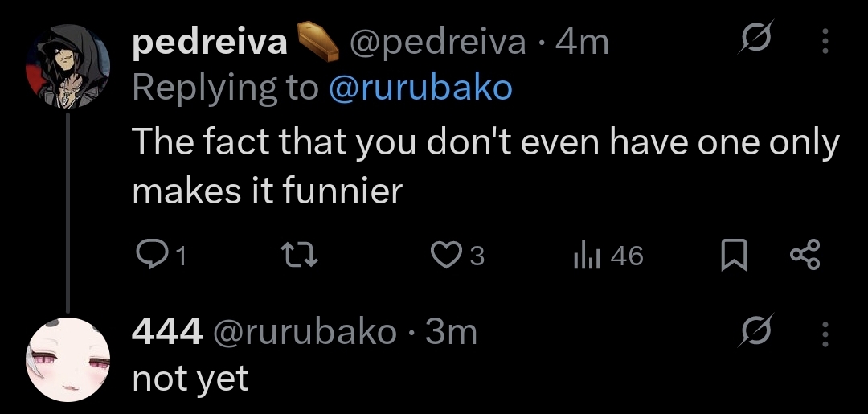Screen dimensions: 868x414
Task: Open the 3m timestamp on reply
Action: (x=451, y=331)
